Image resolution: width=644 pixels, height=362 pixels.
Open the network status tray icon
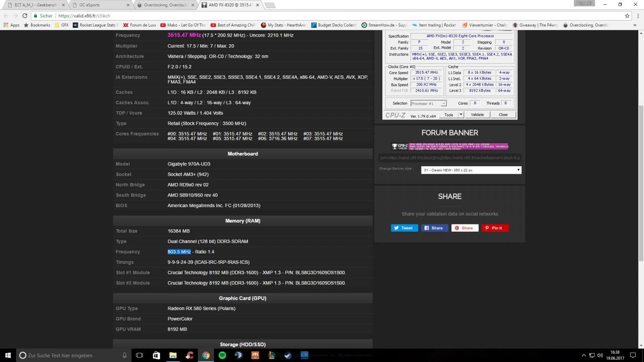pyautogui.click(x=592, y=355)
